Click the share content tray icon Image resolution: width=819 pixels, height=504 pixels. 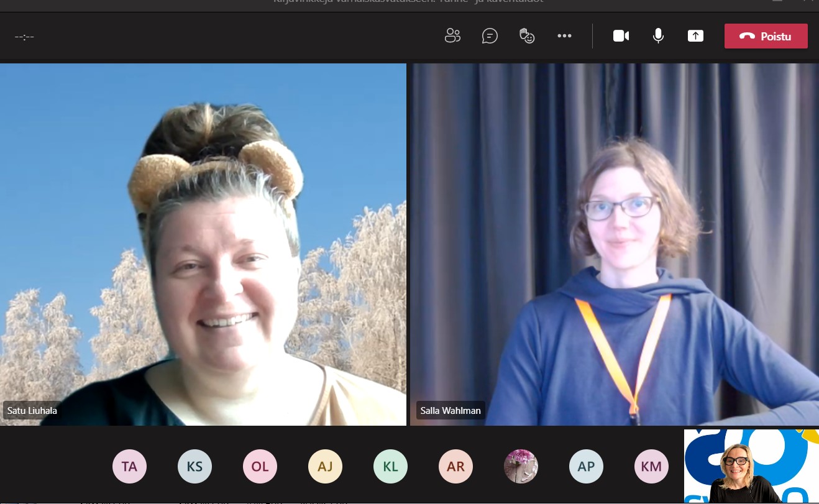[x=695, y=36]
